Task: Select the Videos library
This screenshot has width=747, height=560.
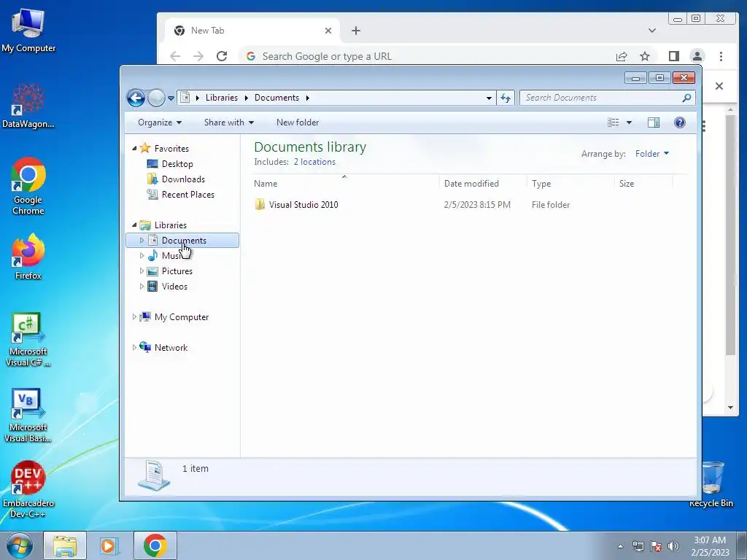Action: coord(174,286)
